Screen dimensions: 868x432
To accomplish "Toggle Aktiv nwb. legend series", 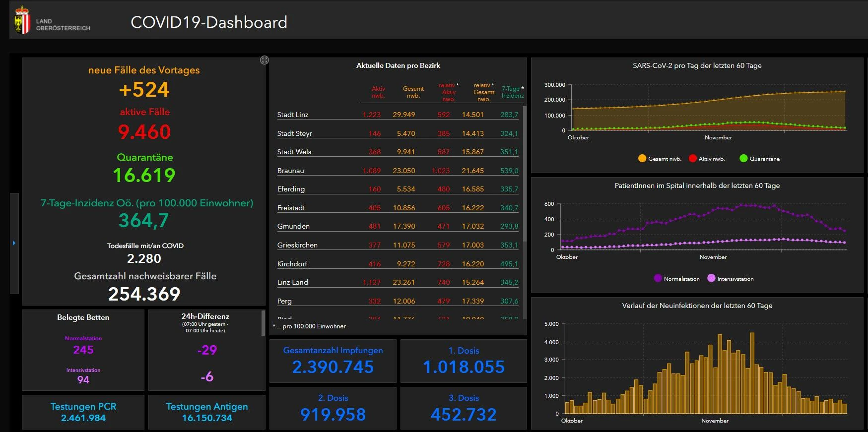I will (x=707, y=159).
